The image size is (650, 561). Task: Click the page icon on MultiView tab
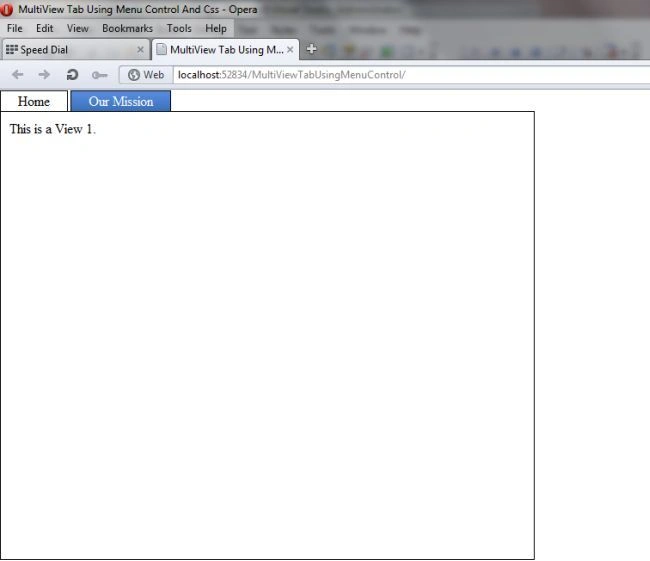[x=162, y=49]
